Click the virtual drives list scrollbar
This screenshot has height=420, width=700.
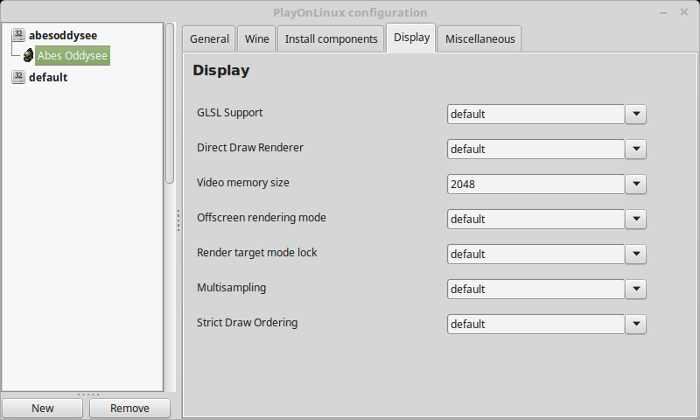(170, 104)
